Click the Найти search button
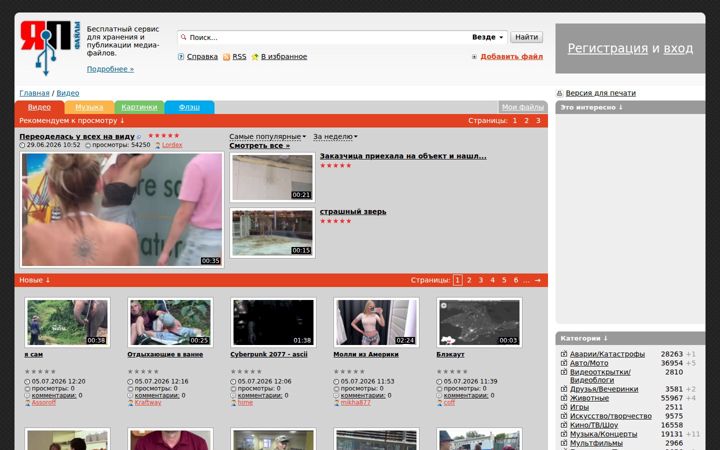The width and height of the screenshot is (720, 450). (526, 37)
